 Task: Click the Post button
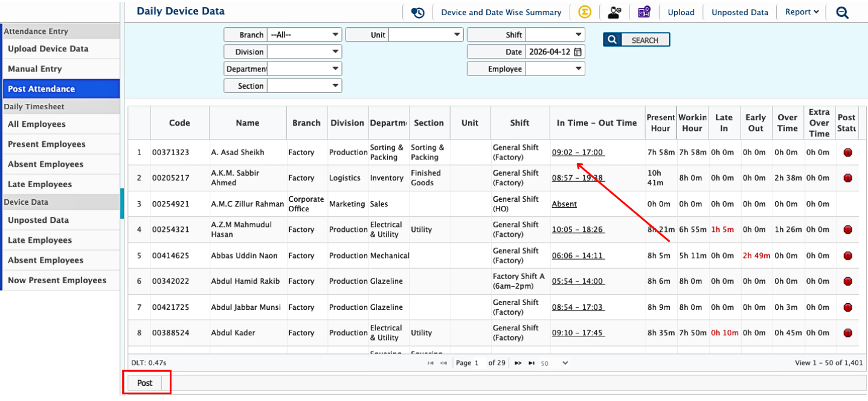(145, 383)
